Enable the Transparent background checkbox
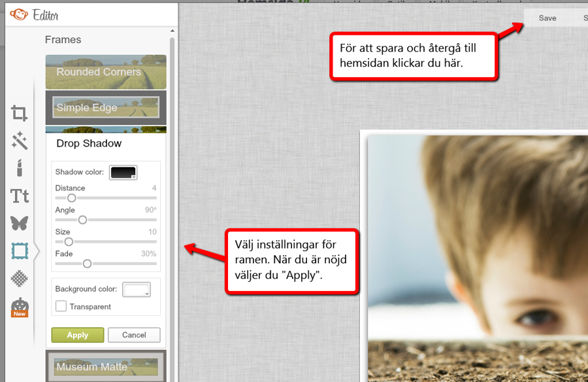 click(x=61, y=306)
